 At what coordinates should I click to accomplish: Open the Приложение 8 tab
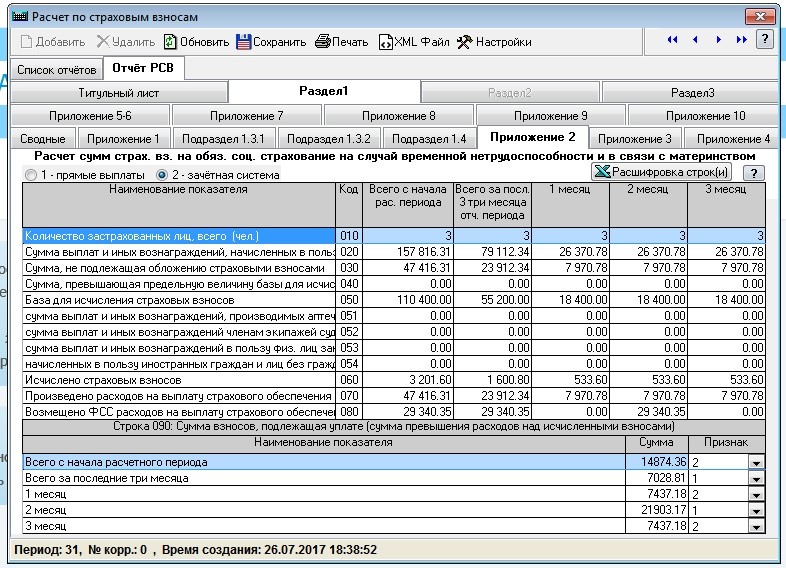(x=399, y=116)
